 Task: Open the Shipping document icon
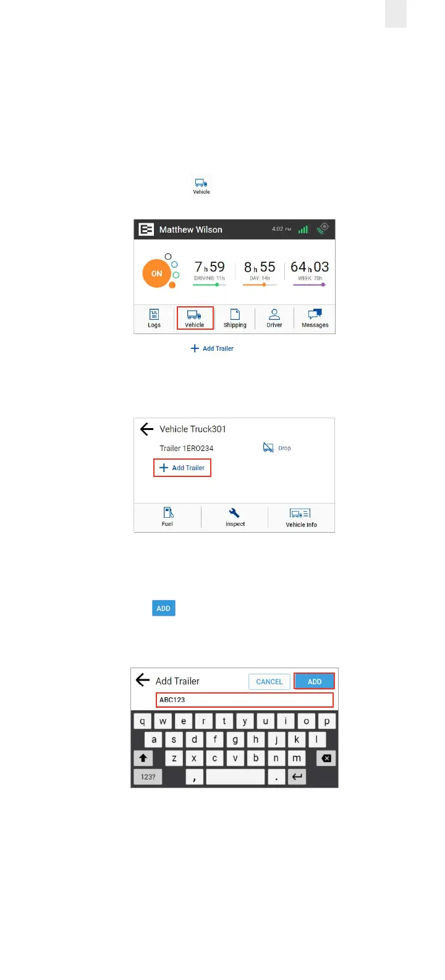pyautogui.click(x=235, y=319)
